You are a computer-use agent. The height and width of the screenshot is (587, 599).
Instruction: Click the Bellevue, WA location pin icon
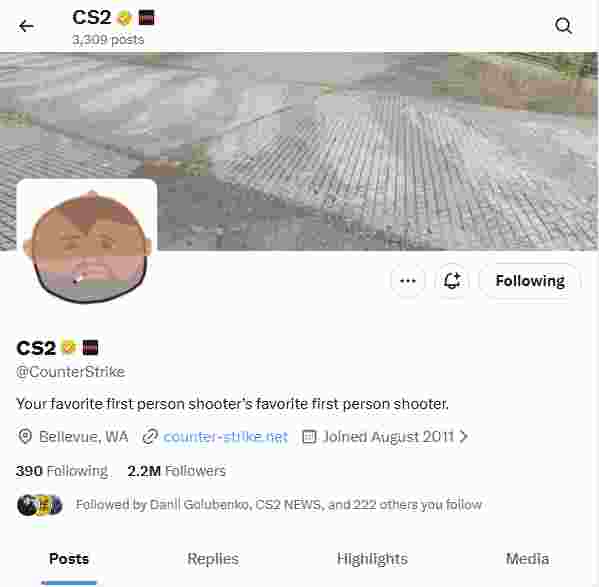coord(25,437)
